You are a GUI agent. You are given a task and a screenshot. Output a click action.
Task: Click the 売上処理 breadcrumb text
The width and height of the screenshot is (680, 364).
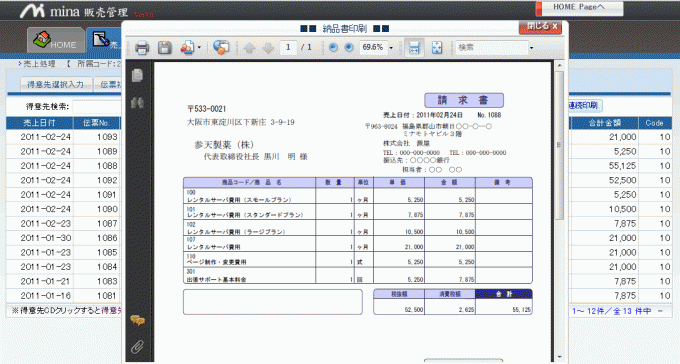[x=39, y=64]
